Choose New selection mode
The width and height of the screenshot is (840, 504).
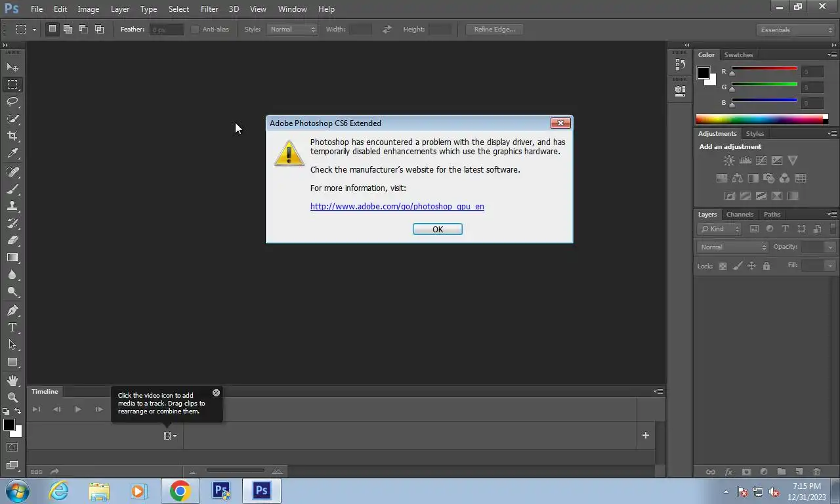(x=52, y=29)
